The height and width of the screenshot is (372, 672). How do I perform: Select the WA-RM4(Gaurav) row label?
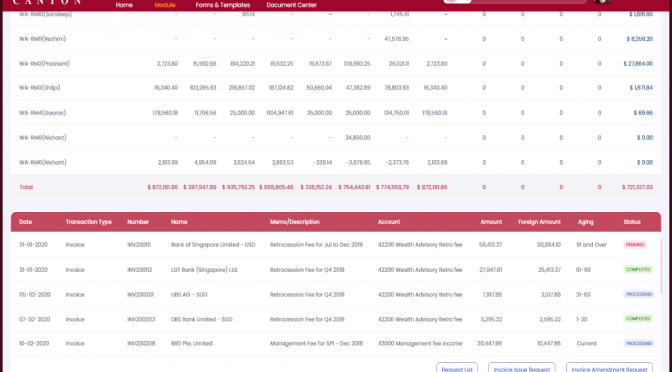tap(42, 113)
